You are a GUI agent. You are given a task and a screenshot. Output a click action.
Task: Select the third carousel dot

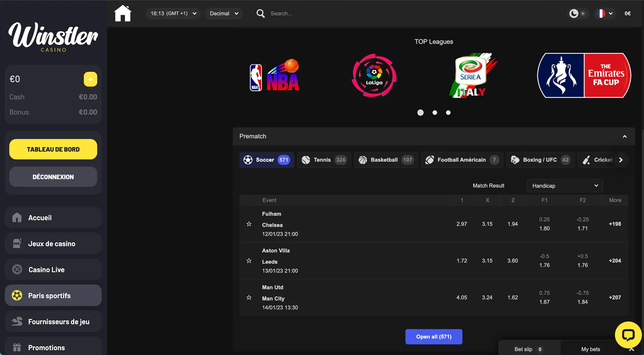pos(448,113)
